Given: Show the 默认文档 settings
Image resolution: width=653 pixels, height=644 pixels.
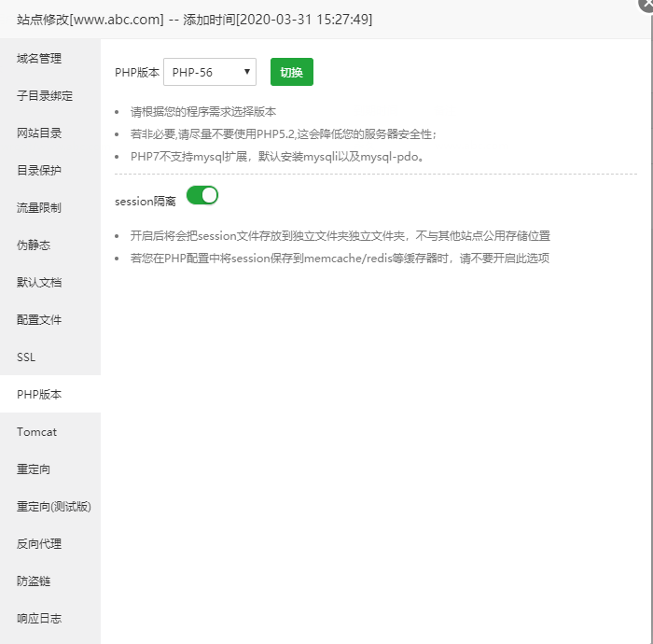Looking at the screenshot, I should coord(50,283).
